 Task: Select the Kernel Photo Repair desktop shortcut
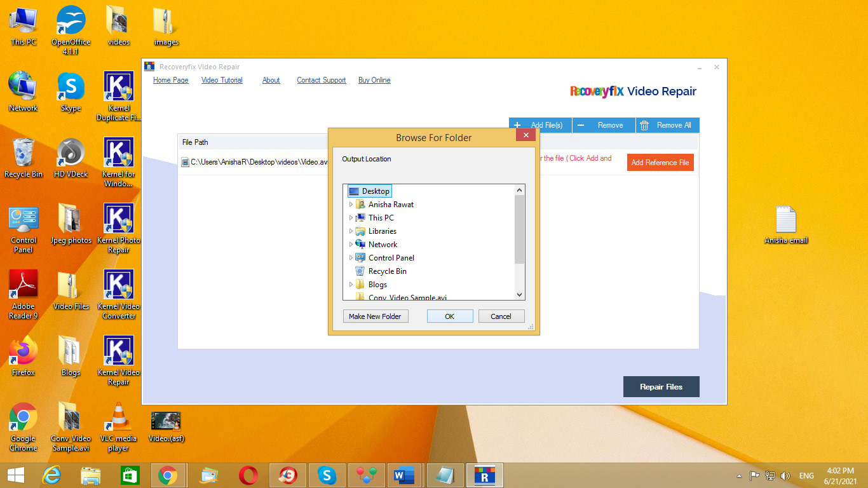point(119,229)
